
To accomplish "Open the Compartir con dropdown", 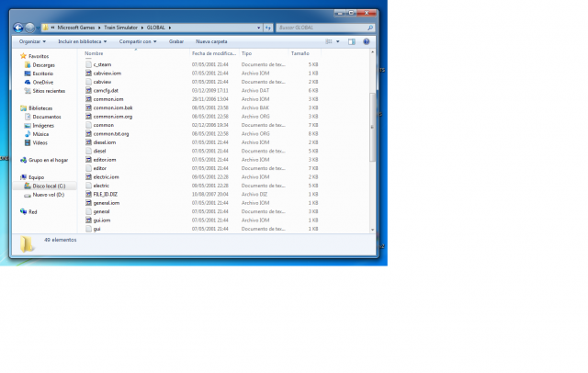I will [x=137, y=41].
